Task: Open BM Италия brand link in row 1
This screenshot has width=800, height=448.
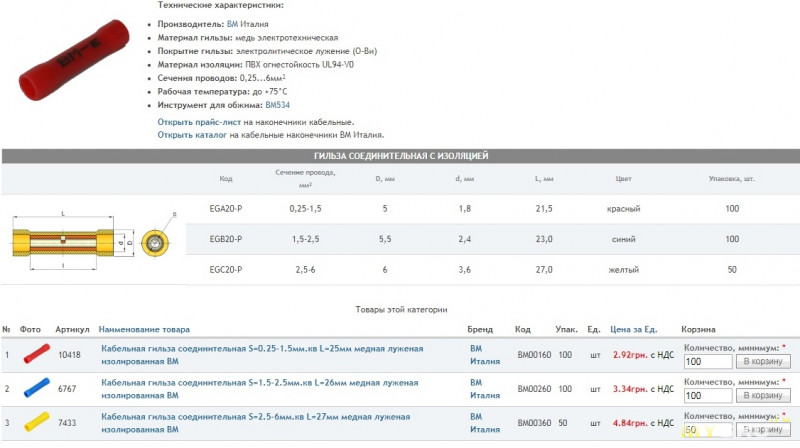Action: pyautogui.click(x=485, y=355)
